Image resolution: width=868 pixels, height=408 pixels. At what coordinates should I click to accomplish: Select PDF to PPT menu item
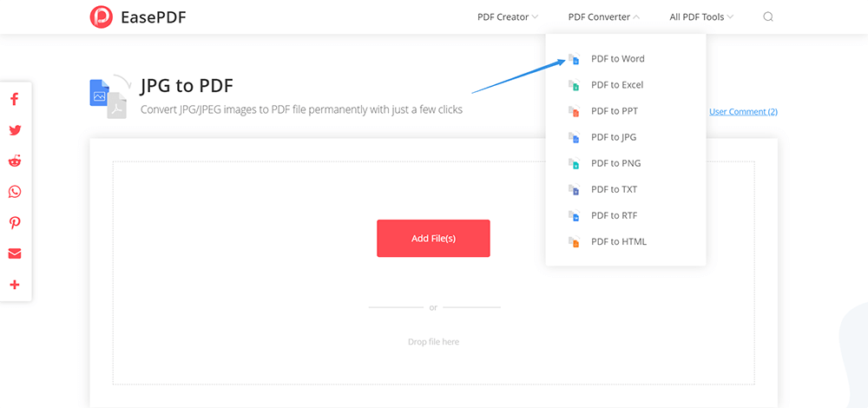(614, 111)
